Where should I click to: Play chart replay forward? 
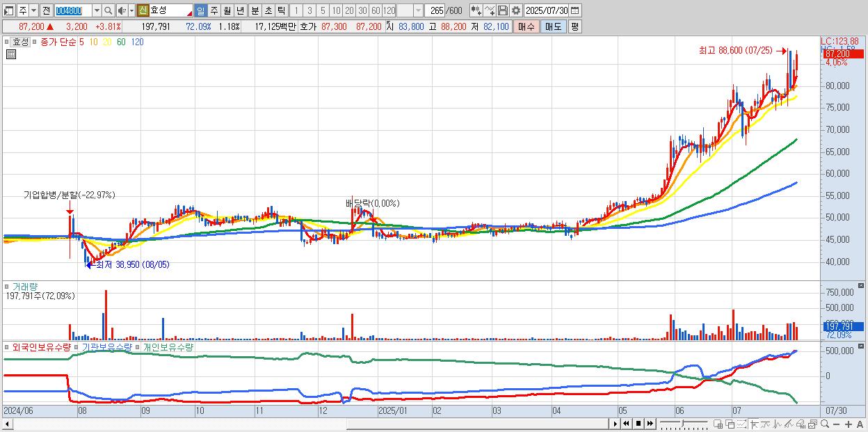(615, 424)
